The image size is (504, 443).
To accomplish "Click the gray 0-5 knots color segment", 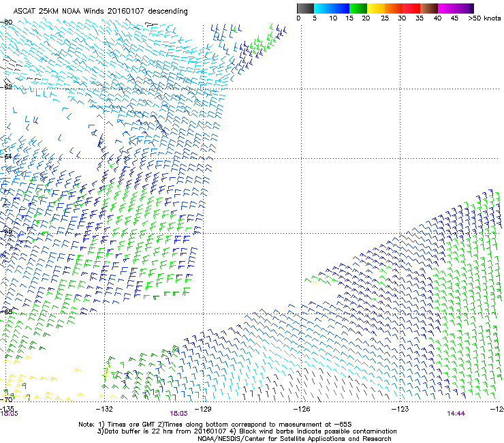I will (x=306, y=8).
